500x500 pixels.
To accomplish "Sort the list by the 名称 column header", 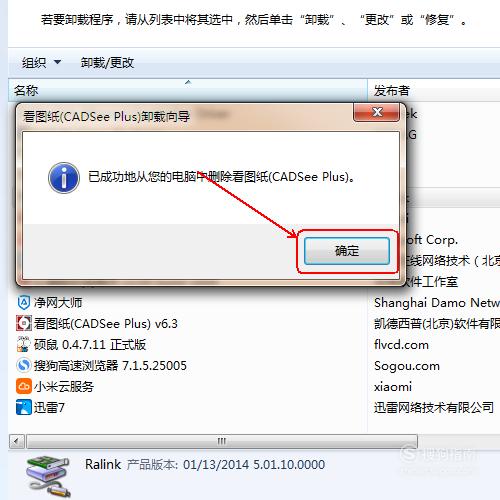I will [x=188, y=90].
